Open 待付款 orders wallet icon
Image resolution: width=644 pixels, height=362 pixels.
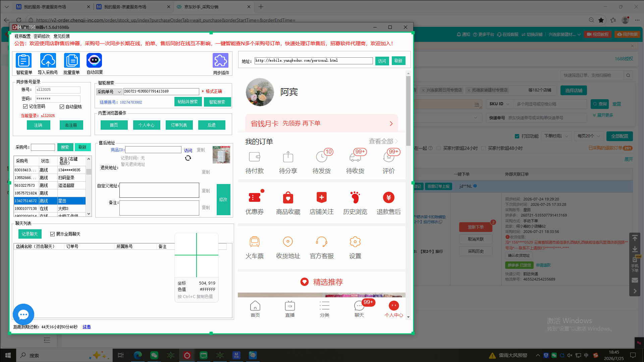(255, 157)
